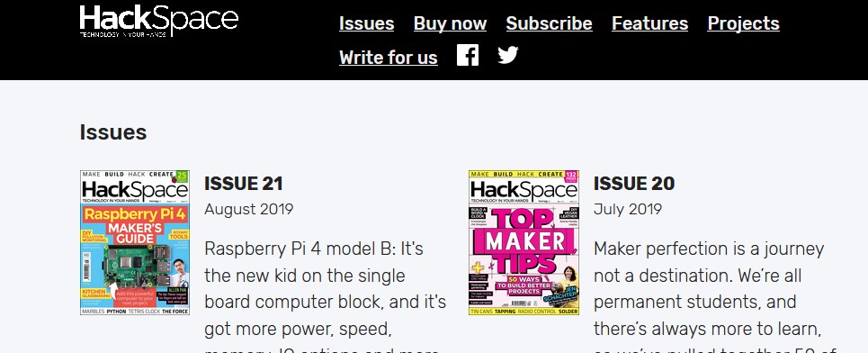Click the HackSpace logo in header
Screen dimensions: 868x353
159,21
